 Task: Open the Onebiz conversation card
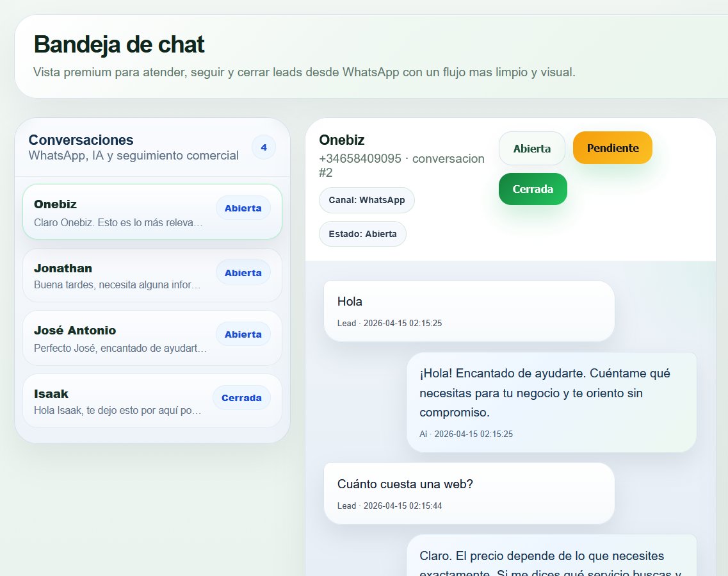pyautogui.click(x=152, y=212)
